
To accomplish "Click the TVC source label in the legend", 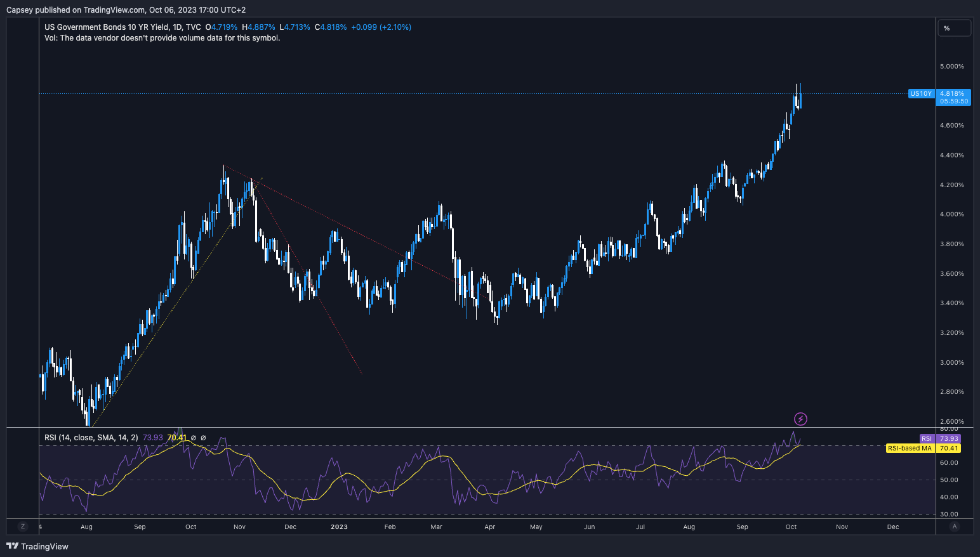I will pyautogui.click(x=194, y=27).
